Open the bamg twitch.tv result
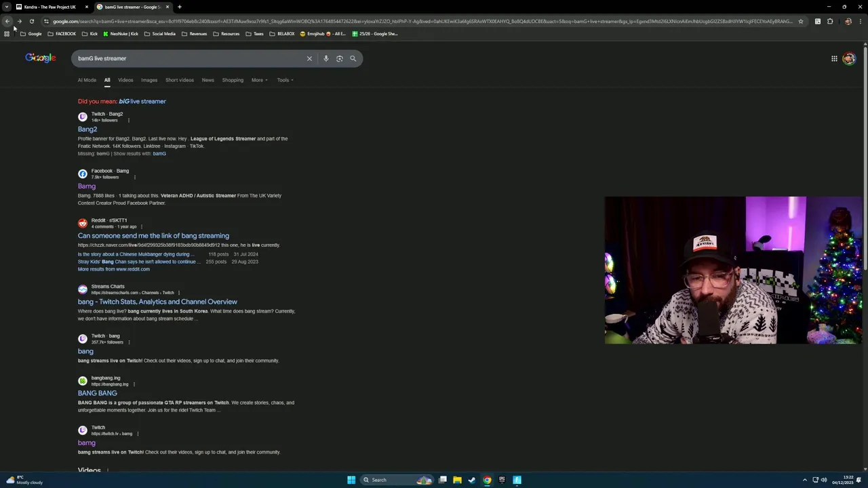 (86, 443)
